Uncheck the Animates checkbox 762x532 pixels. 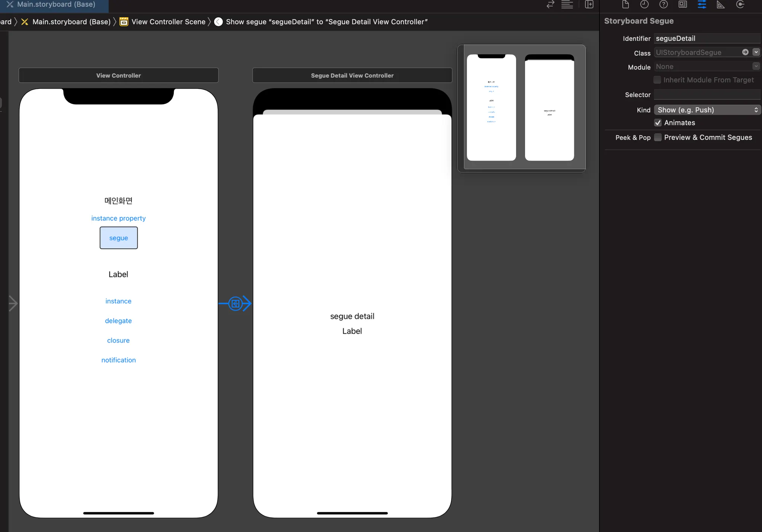pyautogui.click(x=658, y=123)
